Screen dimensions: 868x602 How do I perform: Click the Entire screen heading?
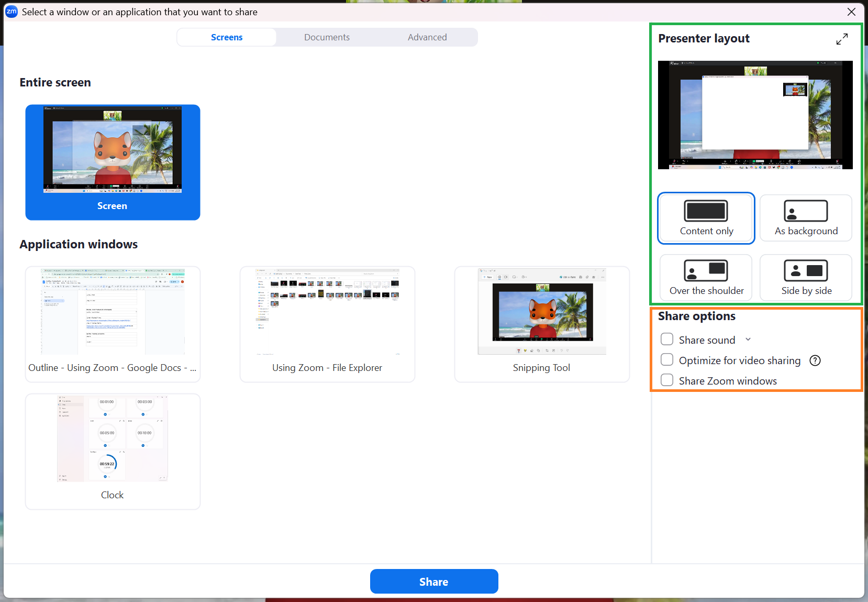(55, 82)
